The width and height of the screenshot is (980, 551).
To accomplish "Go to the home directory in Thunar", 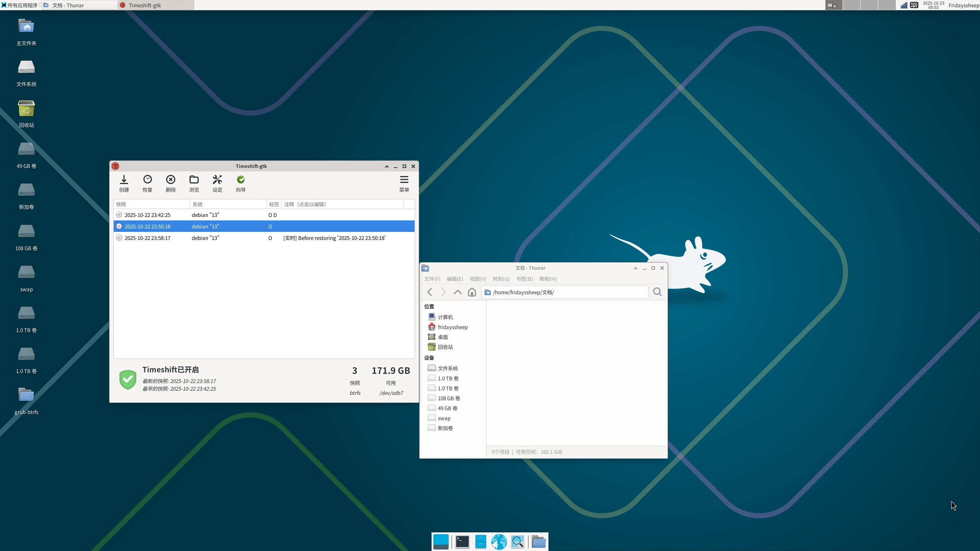I will coord(472,292).
